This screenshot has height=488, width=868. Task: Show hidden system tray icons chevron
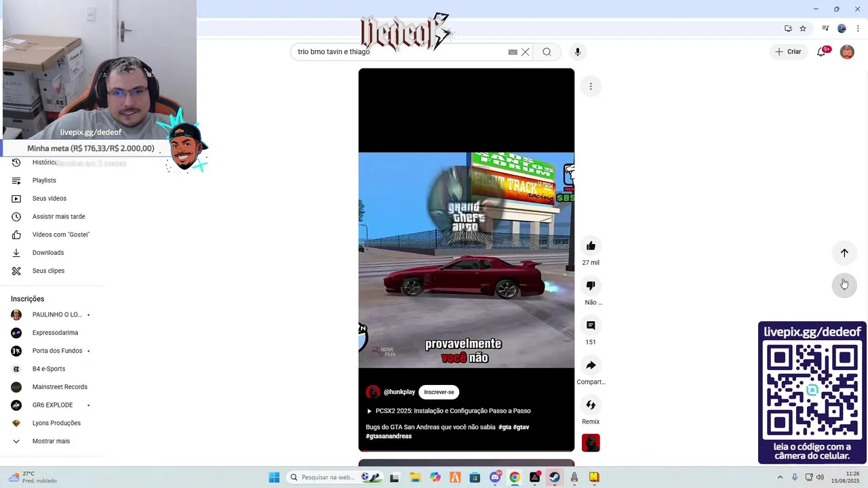(780, 477)
